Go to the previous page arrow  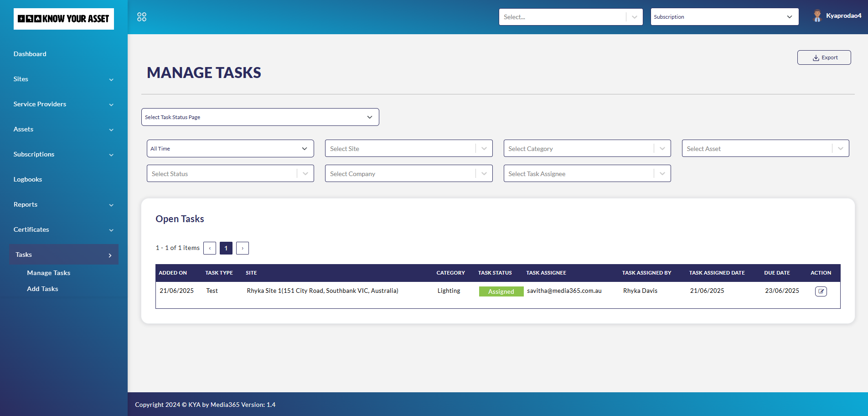(x=210, y=248)
